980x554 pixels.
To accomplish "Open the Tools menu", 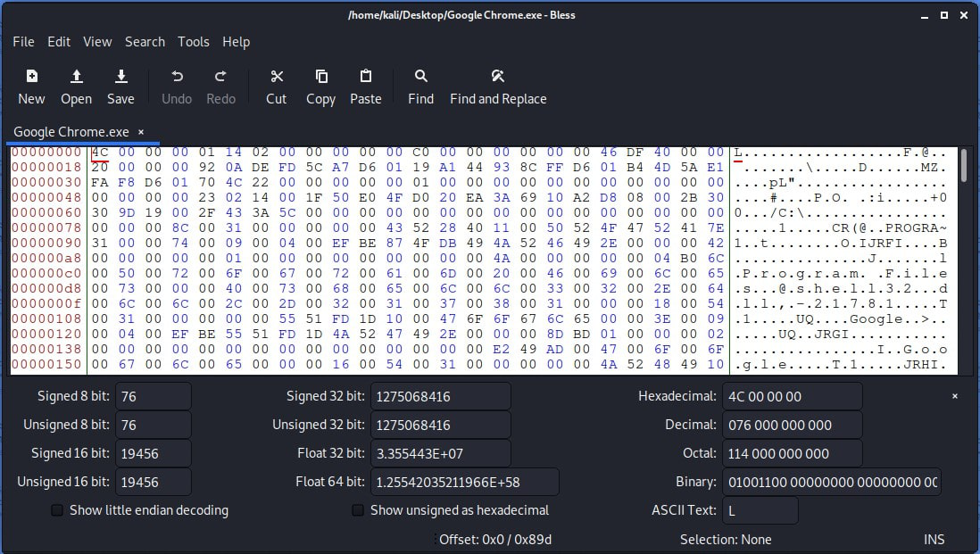I will click(193, 42).
